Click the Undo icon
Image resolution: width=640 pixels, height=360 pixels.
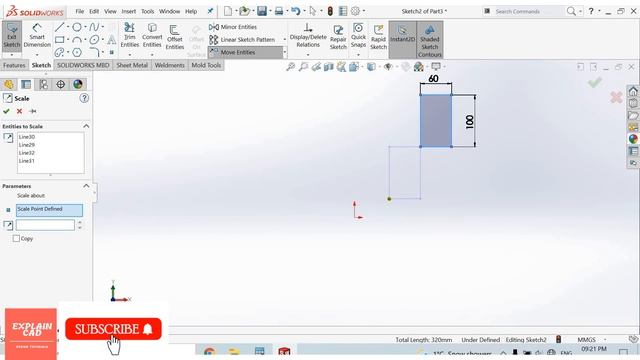click(x=296, y=11)
